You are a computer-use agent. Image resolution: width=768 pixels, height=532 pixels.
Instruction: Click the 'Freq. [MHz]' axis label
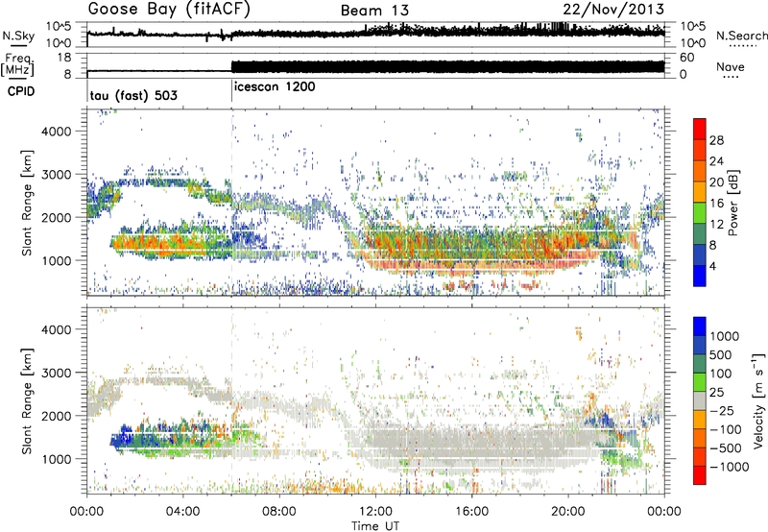point(17,64)
